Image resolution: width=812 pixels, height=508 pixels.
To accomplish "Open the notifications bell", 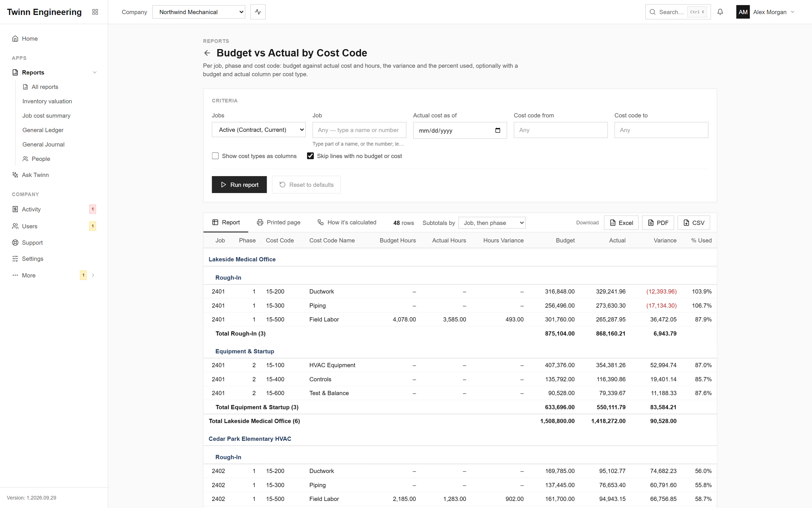I will pyautogui.click(x=720, y=12).
